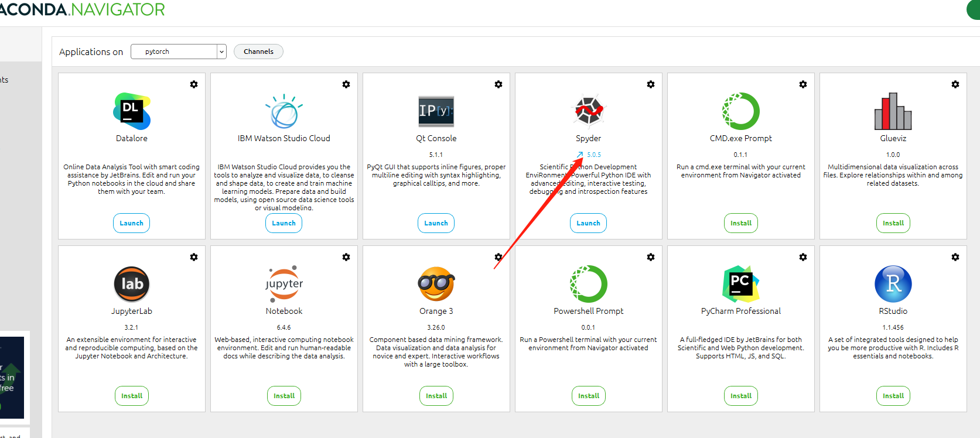
Task: Open gear options for Jupyter Notebook
Action: pyautogui.click(x=346, y=257)
